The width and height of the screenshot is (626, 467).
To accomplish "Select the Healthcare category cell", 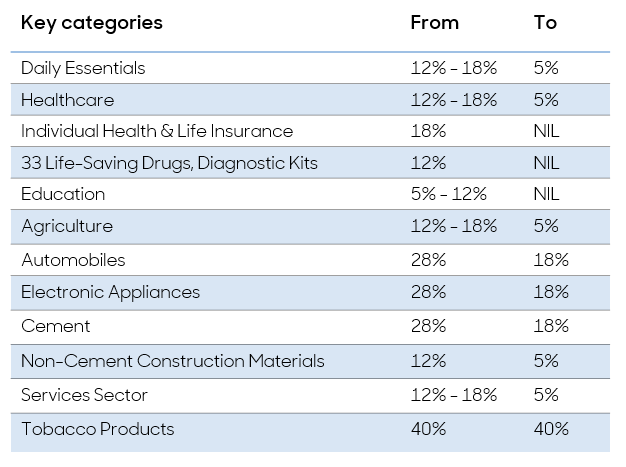I will click(68, 100).
